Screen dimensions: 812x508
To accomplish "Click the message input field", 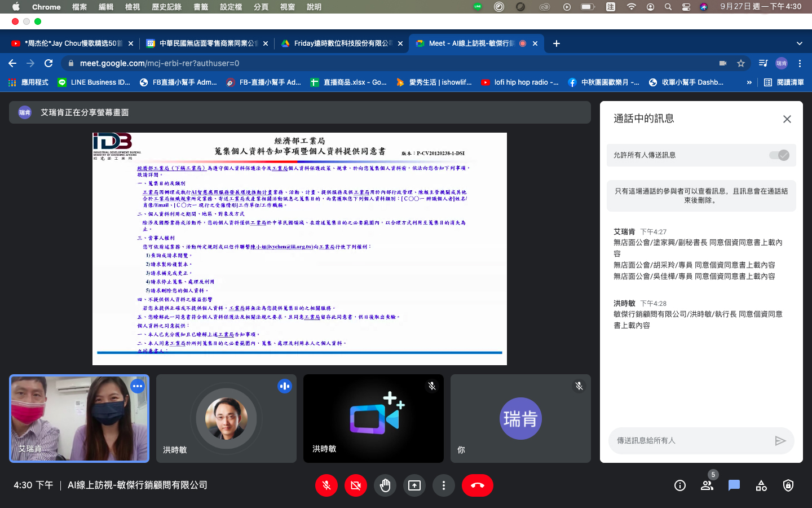I will tap(691, 441).
